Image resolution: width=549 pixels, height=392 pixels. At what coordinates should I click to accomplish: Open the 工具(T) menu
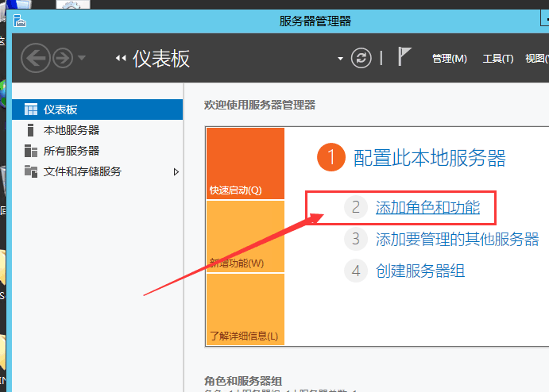tap(498, 59)
